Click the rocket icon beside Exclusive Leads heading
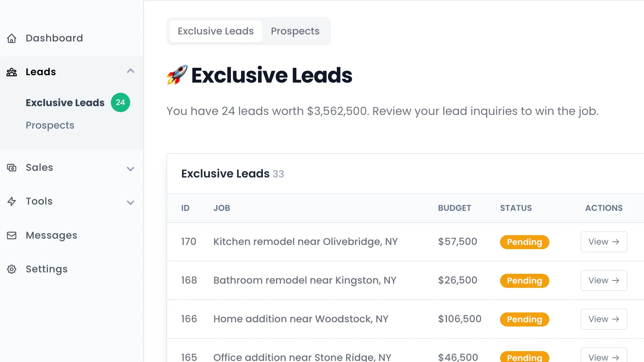644x362 pixels. [177, 75]
